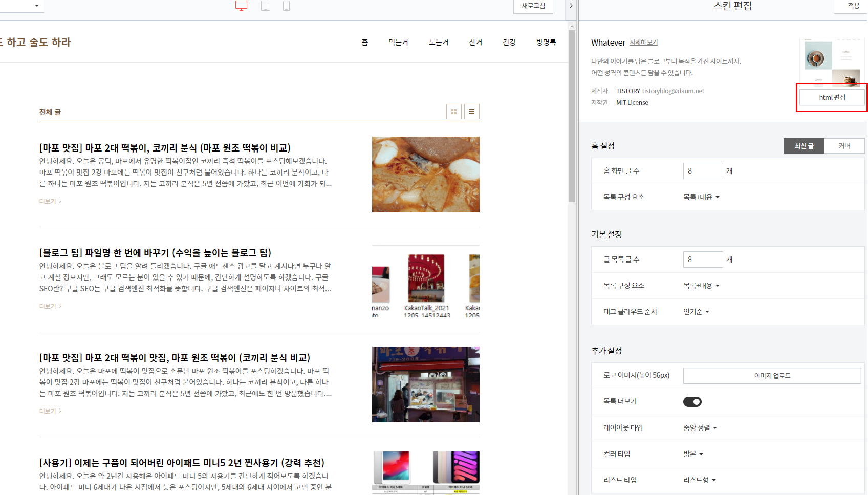Screen dimensions: 868x495
Task: Select the grid view icon
Action: click(453, 111)
